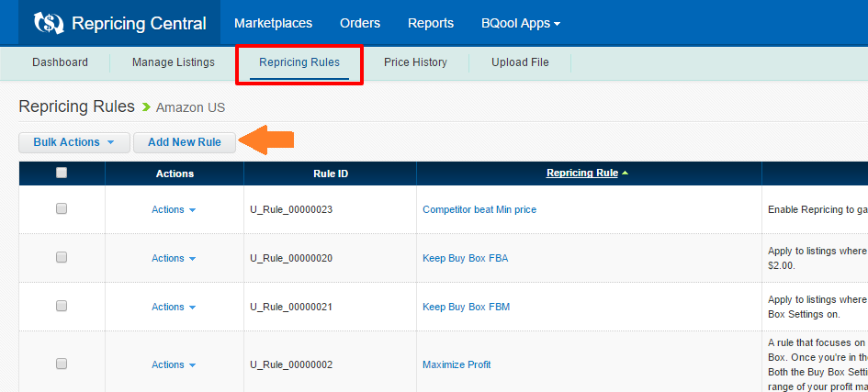The width and height of the screenshot is (868, 392).
Task: Open Actions dropdown for Competitor beat Min price
Action: coord(174,209)
